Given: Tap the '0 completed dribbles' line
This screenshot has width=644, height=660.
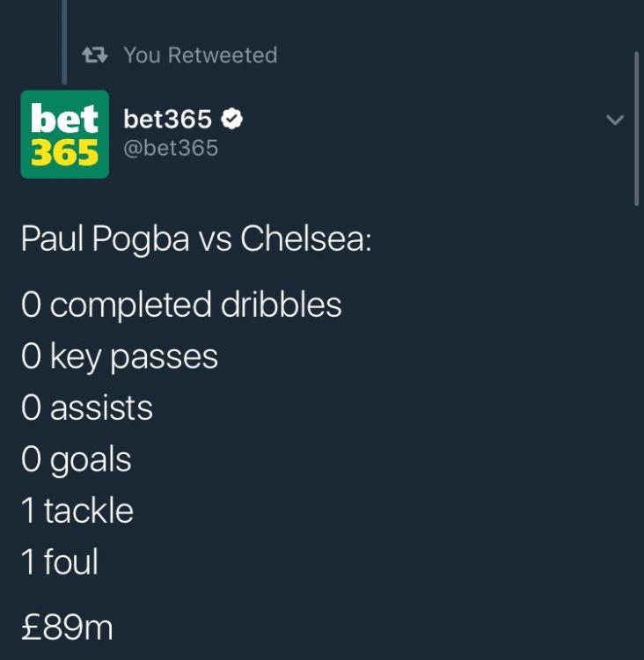Looking at the screenshot, I should [x=181, y=304].
